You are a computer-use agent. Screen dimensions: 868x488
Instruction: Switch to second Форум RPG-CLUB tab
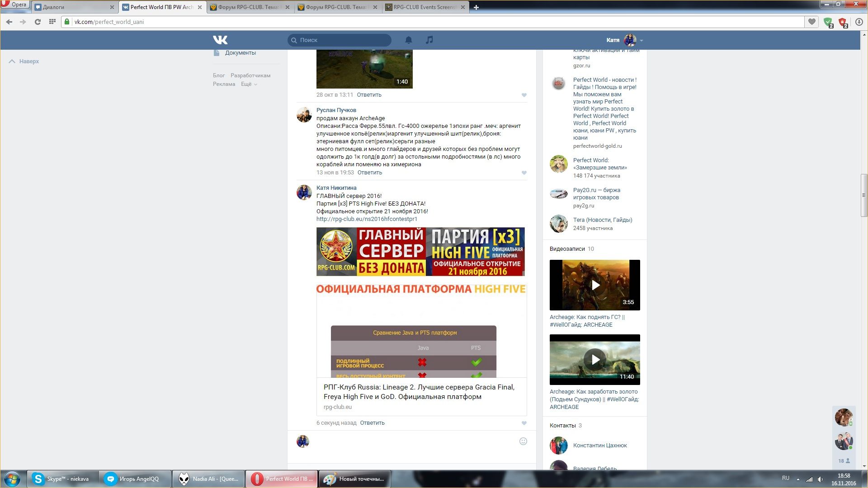click(338, 7)
